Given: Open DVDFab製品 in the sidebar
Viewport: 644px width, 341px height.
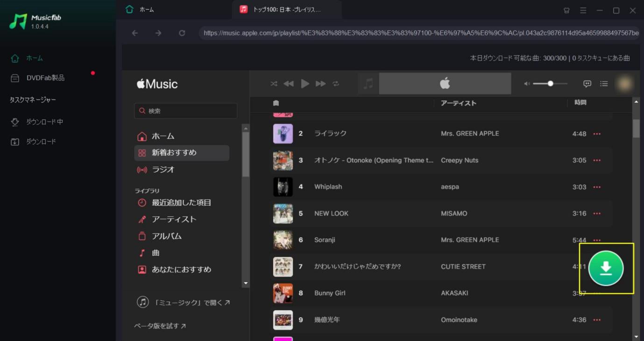Looking at the screenshot, I should (x=45, y=78).
